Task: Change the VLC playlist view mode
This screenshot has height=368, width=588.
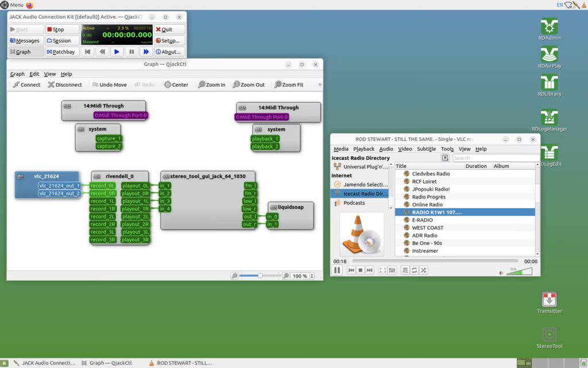Action: coord(445,158)
